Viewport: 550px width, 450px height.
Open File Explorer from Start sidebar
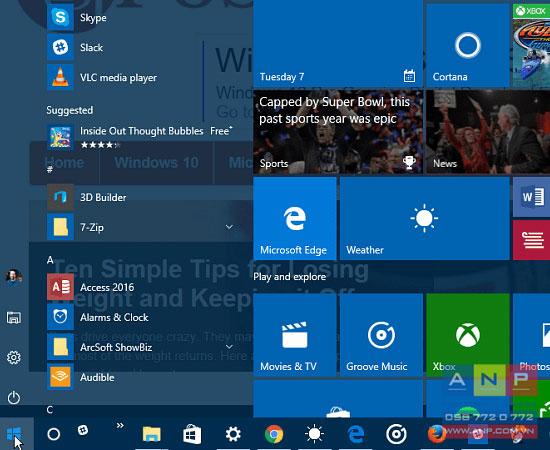point(14,318)
